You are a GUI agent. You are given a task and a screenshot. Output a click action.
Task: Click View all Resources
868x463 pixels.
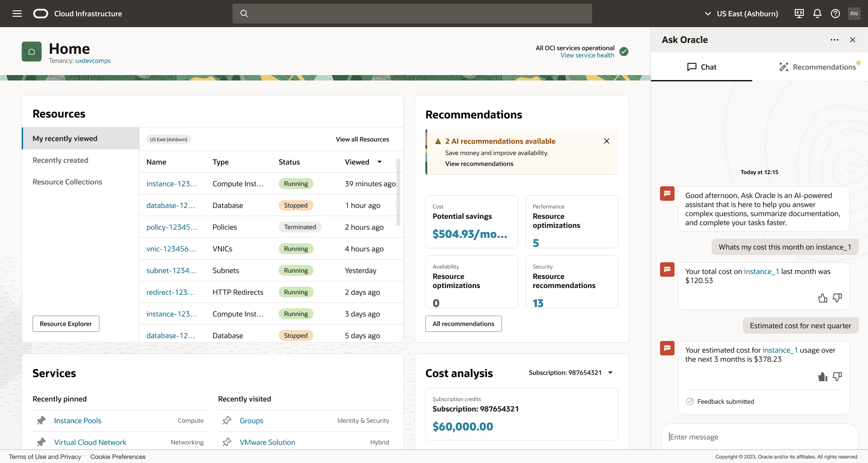click(362, 139)
